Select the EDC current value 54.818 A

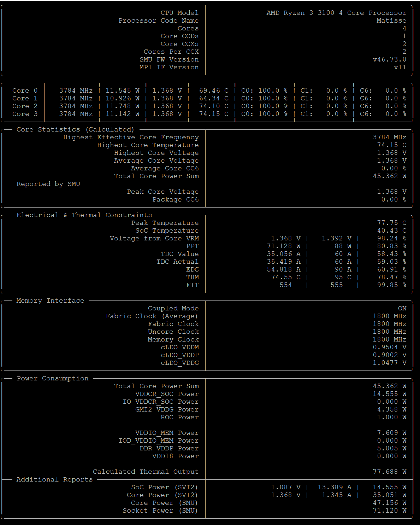click(284, 269)
